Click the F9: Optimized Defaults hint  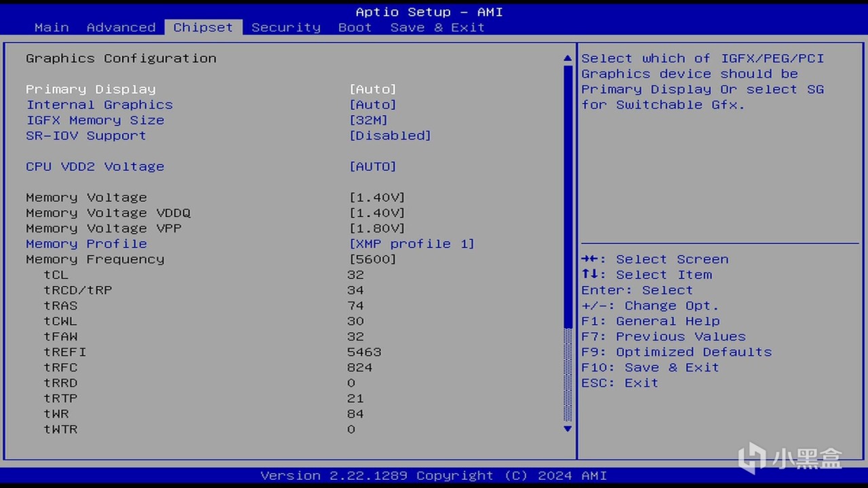(676, 352)
